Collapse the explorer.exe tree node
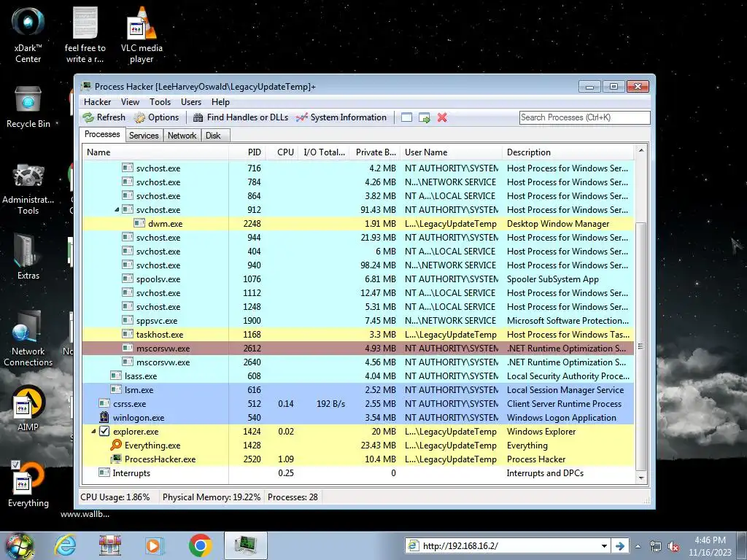 point(93,432)
